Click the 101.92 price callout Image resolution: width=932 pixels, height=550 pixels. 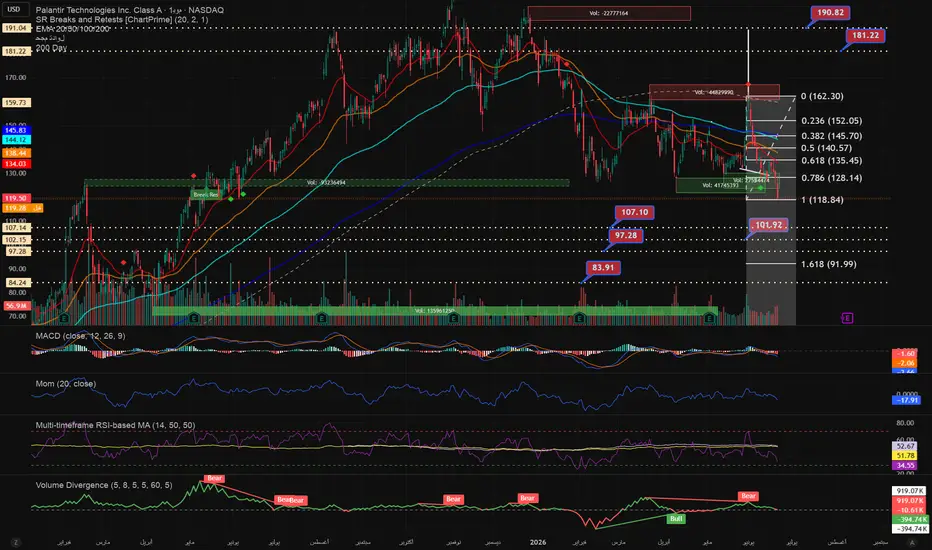click(769, 225)
